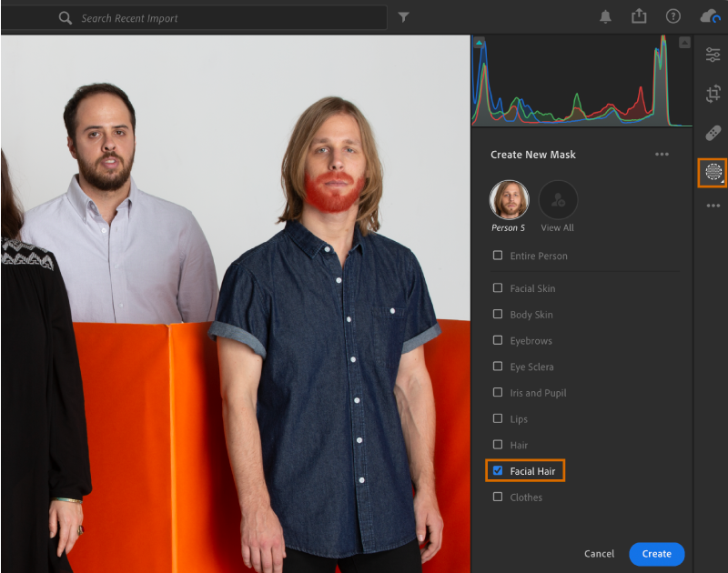Open the filter options icon
Viewport: 728px width, 573px height.
click(403, 16)
